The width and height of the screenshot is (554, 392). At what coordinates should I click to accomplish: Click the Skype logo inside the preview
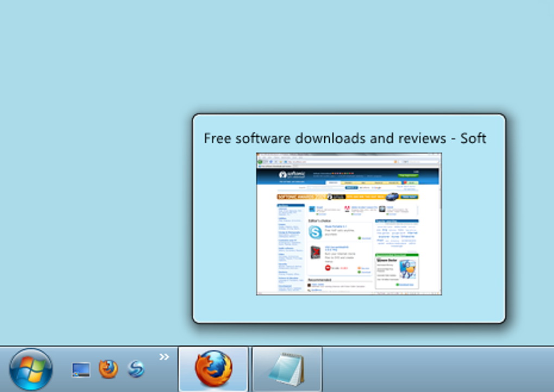(315, 232)
